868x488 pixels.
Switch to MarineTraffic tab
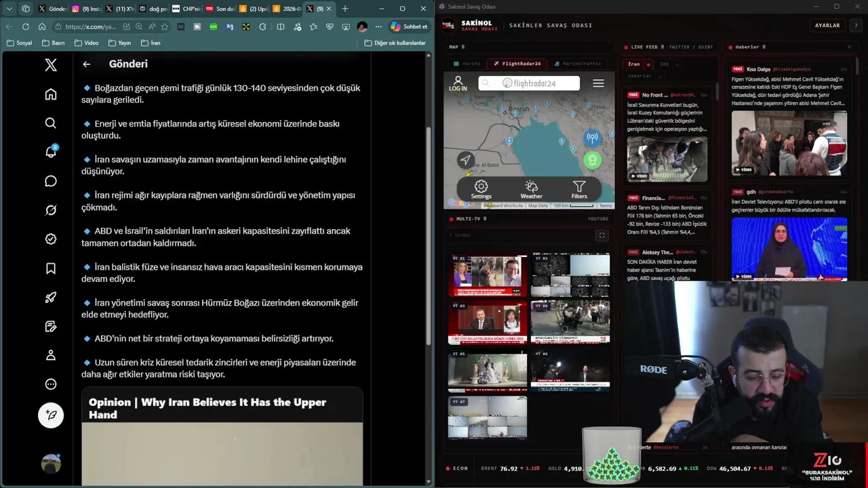[578, 64]
